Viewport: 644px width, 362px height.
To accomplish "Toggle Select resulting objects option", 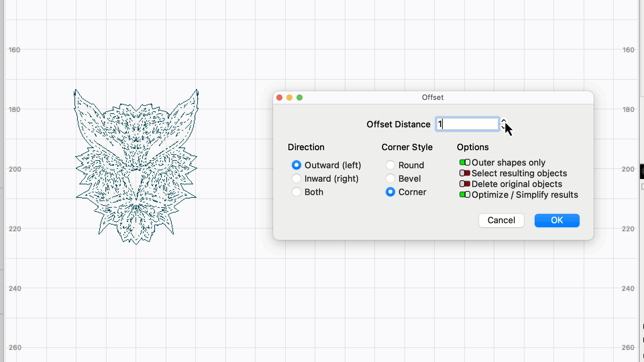I will pyautogui.click(x=464, y=173).
